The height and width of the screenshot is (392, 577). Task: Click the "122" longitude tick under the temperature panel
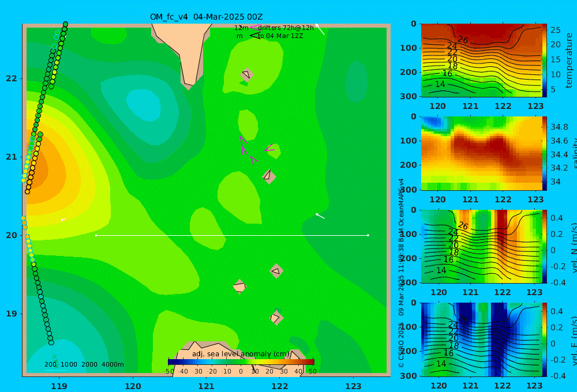503,106
